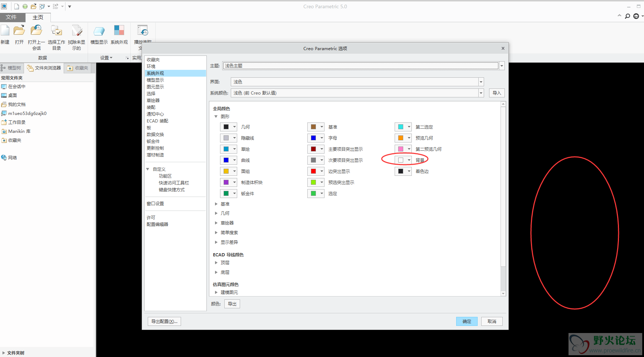Expand the 草绘器 color section

pos(216,223)
